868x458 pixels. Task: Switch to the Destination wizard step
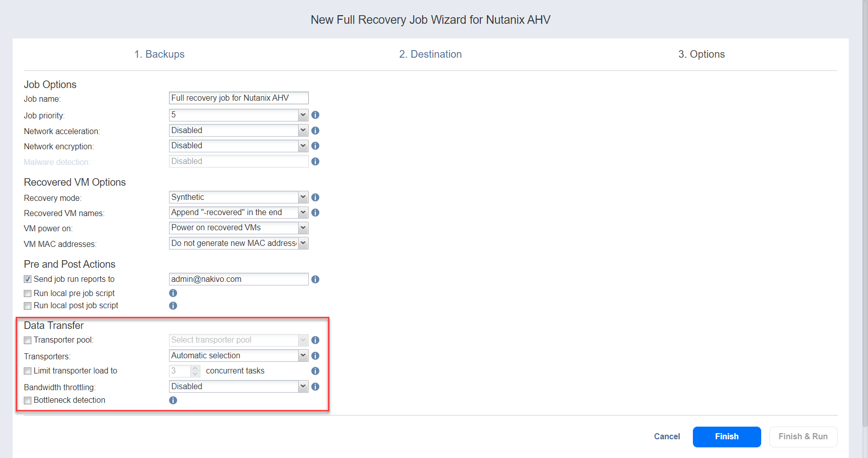pos(430,54)
